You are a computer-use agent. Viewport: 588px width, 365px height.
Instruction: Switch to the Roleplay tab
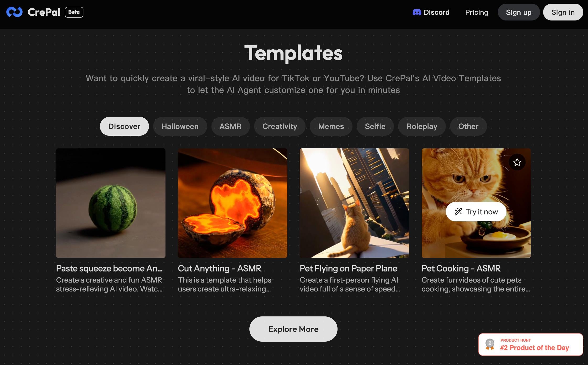pyautogui.click(x=422, y=126)
